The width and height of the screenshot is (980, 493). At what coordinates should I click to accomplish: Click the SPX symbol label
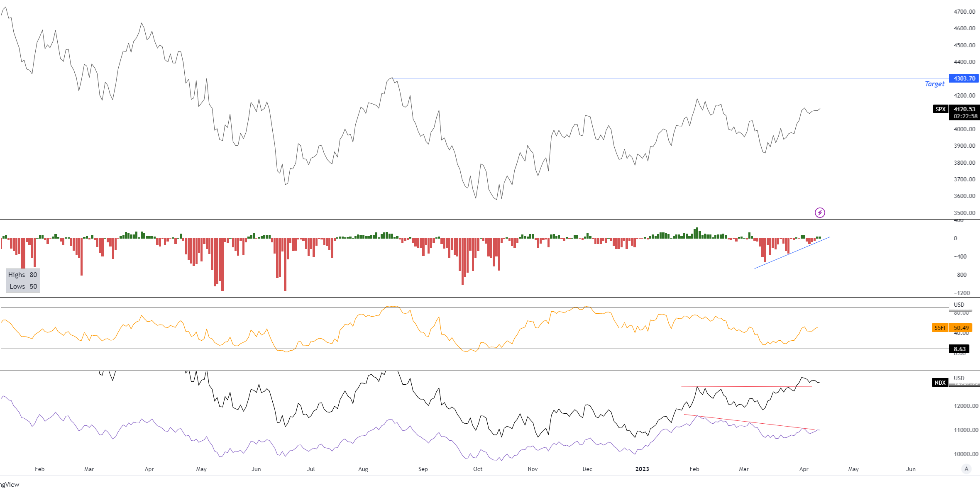pyautogui.click(x=940, y=109)
